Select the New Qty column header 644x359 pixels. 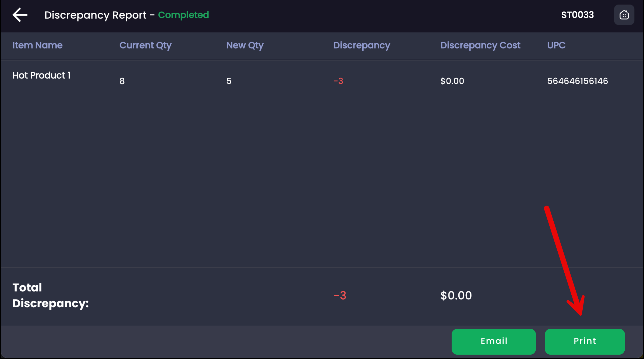click(245, 45)
